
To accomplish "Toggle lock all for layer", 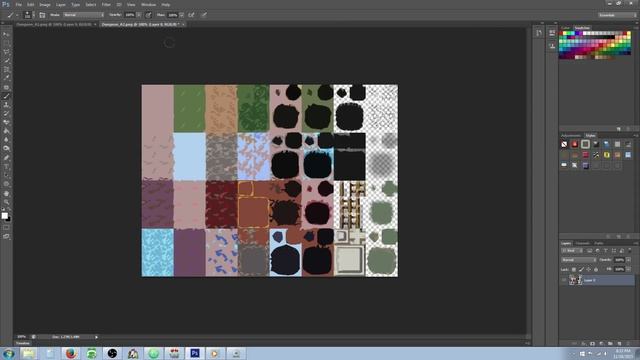I will tap(596, 269).
